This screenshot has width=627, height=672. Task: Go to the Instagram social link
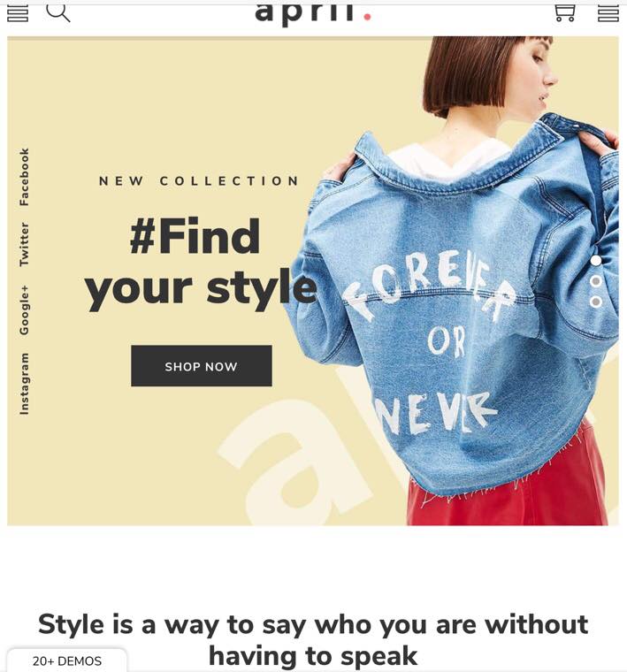[x=25, y=384]
